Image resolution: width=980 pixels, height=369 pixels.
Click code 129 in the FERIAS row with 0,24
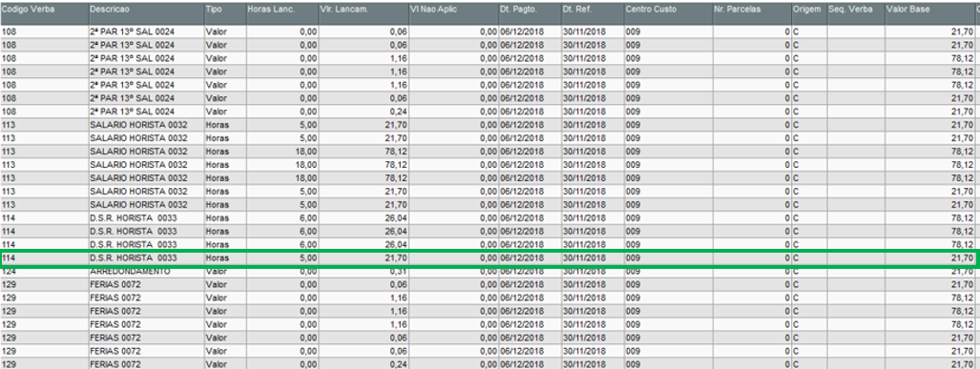click(x=9, y=364)
